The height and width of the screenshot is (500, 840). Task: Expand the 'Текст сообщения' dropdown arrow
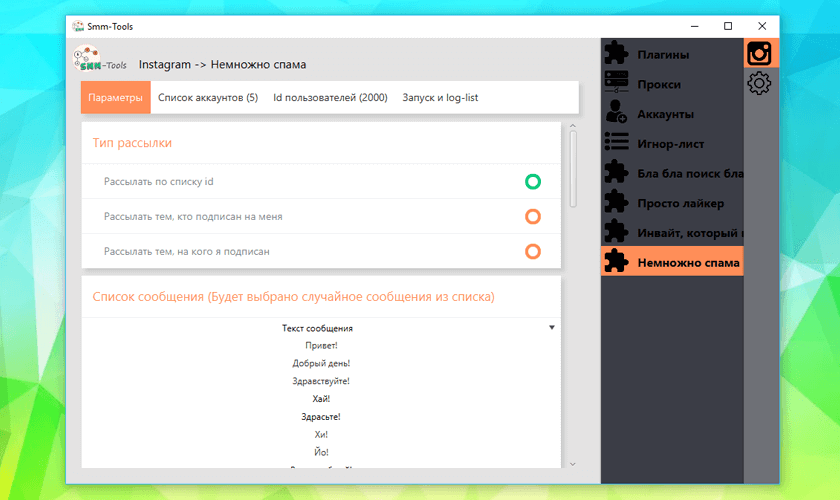(552, 327)
